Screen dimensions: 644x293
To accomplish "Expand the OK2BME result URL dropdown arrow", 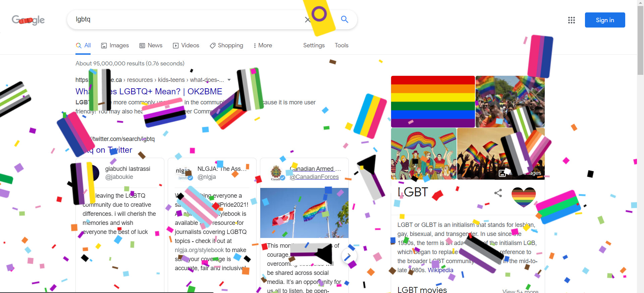I will pyautogui.click(x=229, y=80).
